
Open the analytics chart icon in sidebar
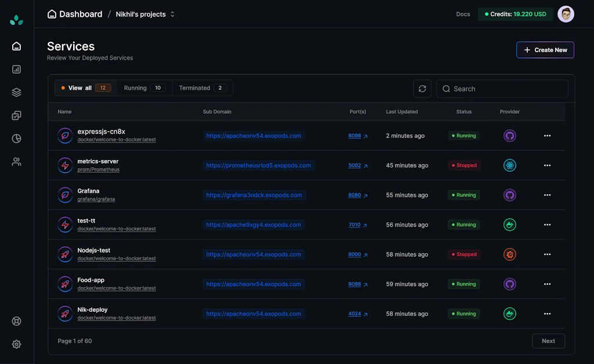[16, 70]
